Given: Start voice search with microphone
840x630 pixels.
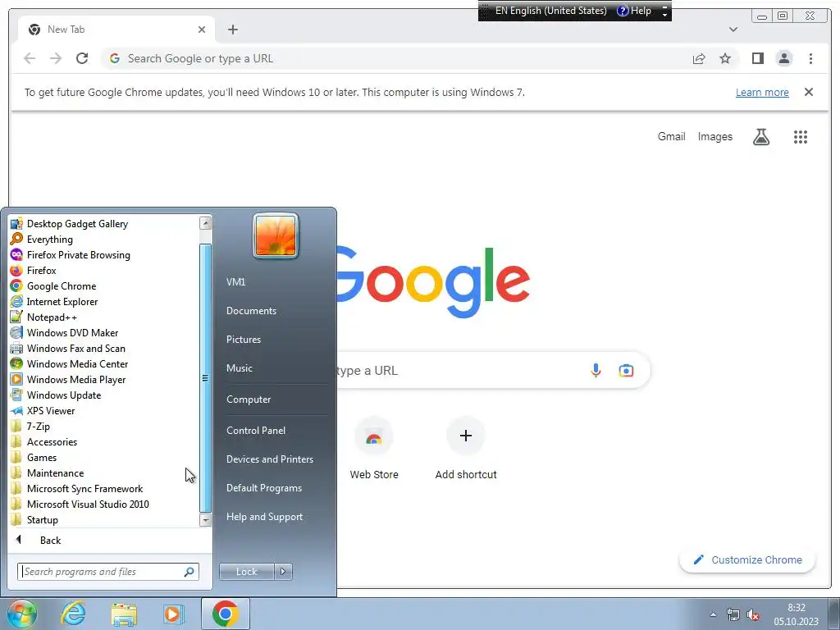Looking at the screenshot, I should coord(596,370).
